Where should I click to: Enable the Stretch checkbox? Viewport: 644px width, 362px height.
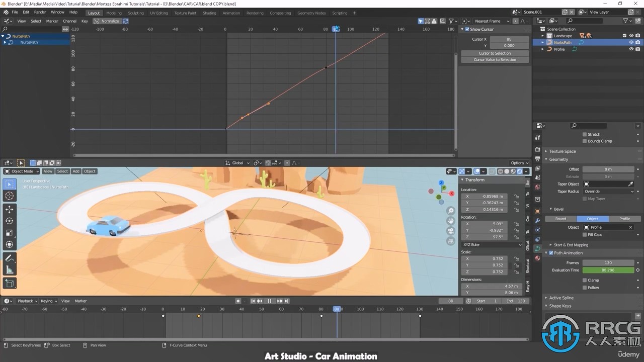click(x=585, y=134)
